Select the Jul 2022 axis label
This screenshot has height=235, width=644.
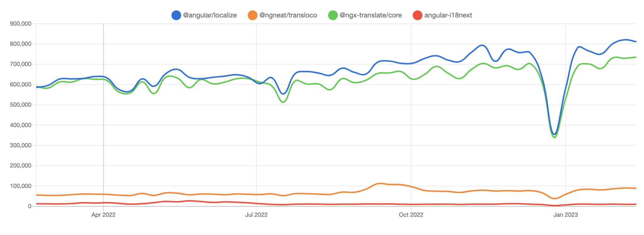(x=256, y=215)
